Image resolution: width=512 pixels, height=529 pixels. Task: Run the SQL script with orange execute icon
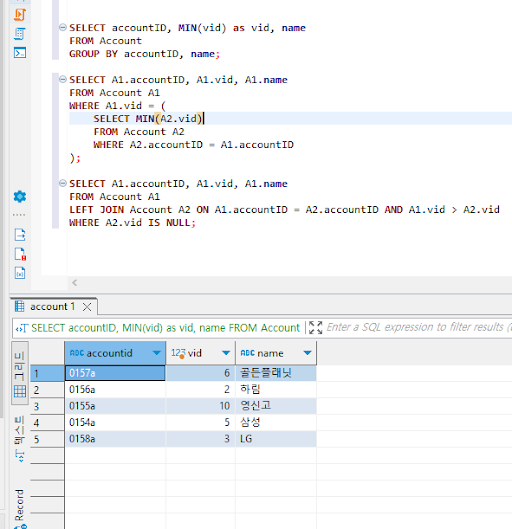coord(20,15)
